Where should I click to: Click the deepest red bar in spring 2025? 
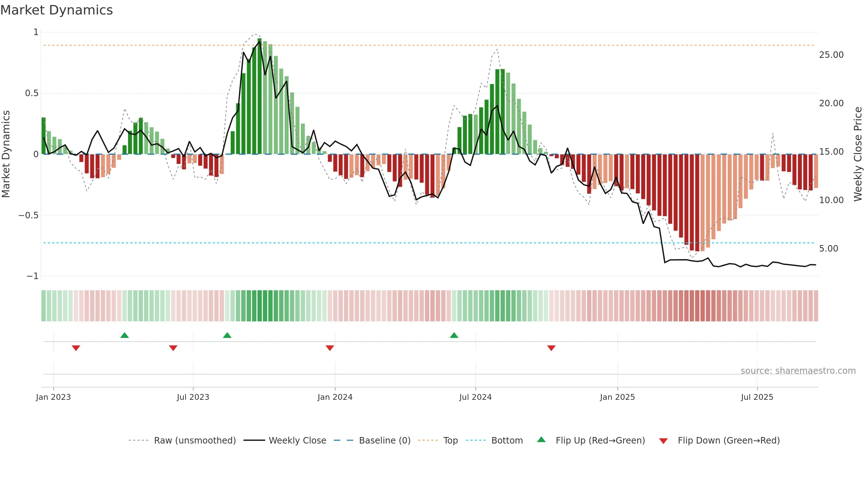point(697,203)
